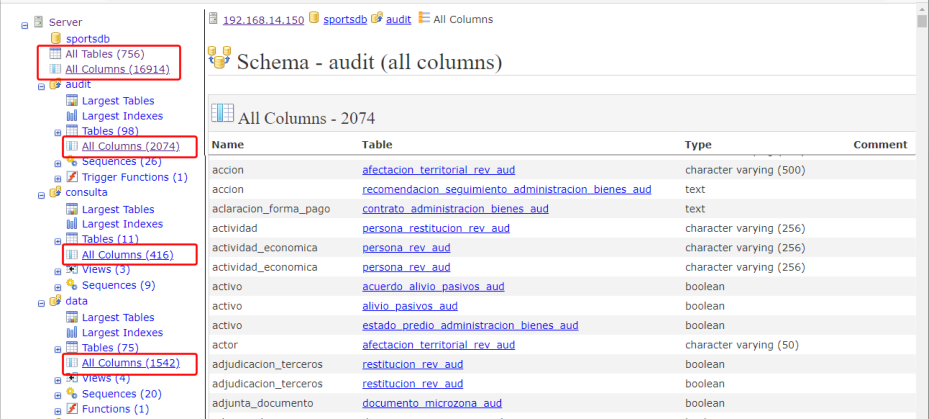Click the Functions icon under the data schema
The width and height of the screenshot is (929, 419).
coord(72,409)
